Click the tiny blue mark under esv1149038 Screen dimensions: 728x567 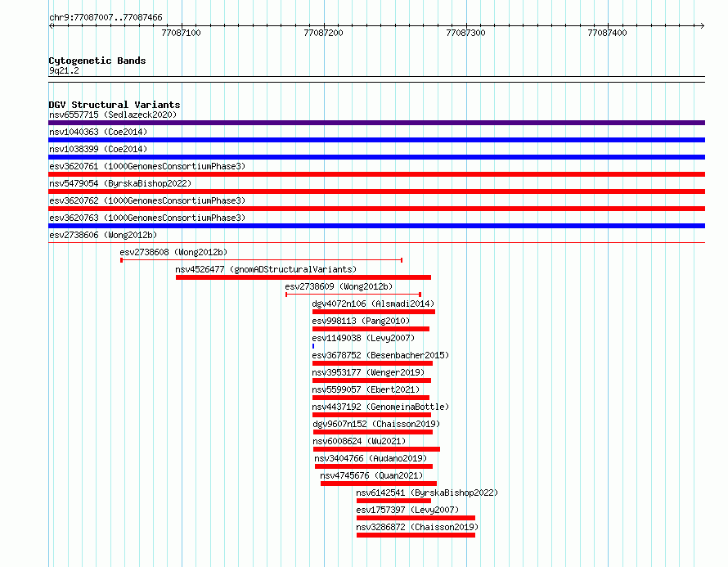(313, 346)
